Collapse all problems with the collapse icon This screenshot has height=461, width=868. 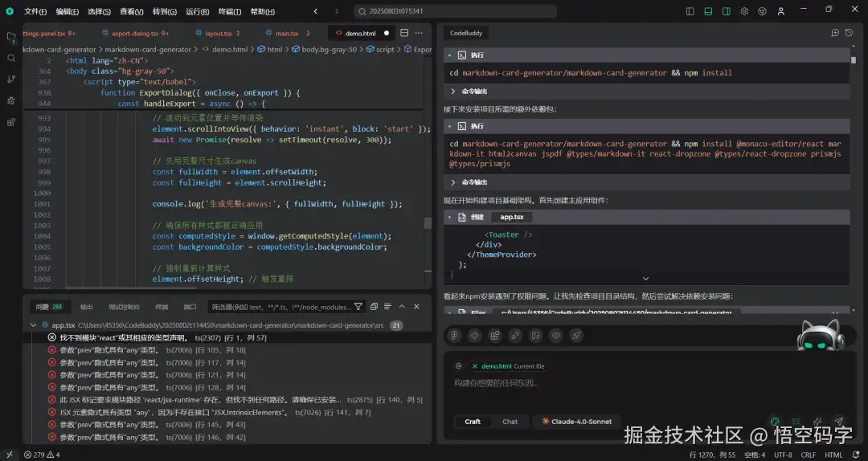pos(374,307)
